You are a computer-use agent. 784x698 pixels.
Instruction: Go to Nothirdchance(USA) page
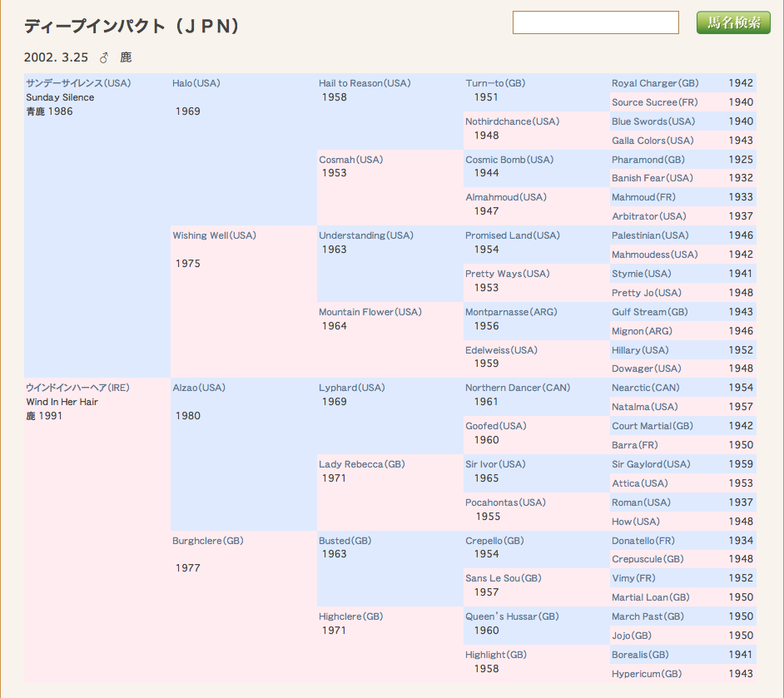tap(512, 121)
